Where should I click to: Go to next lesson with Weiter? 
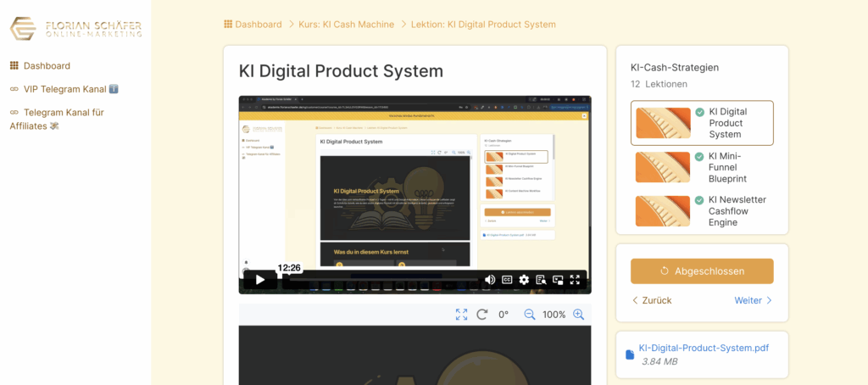[753, 300]
